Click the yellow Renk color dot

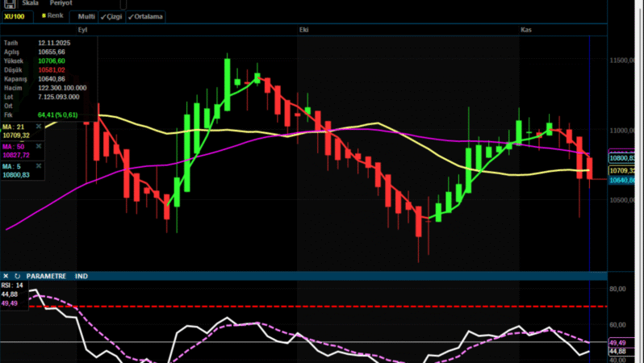click(44, 15)
